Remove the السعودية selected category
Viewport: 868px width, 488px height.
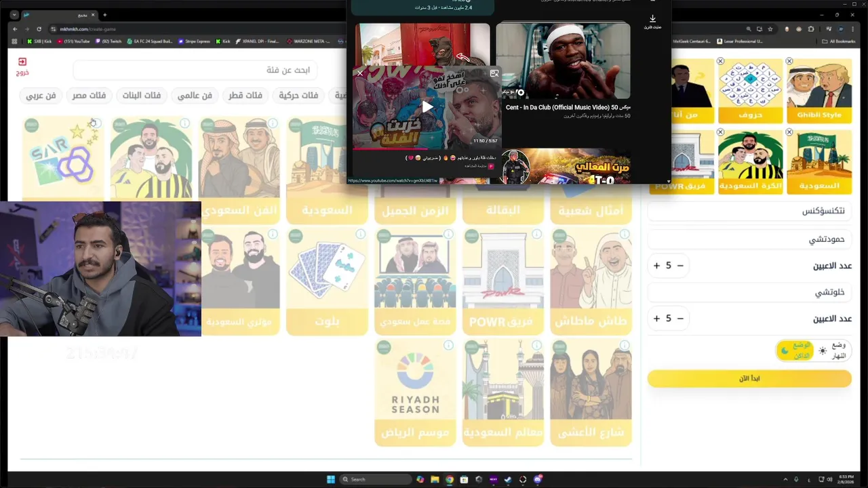click(x=789, y=132)
